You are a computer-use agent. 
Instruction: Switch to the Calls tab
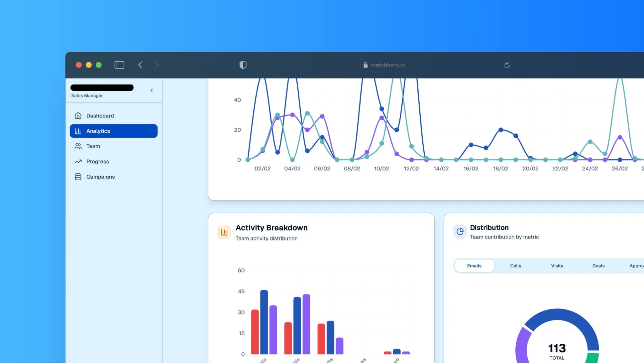515,266
